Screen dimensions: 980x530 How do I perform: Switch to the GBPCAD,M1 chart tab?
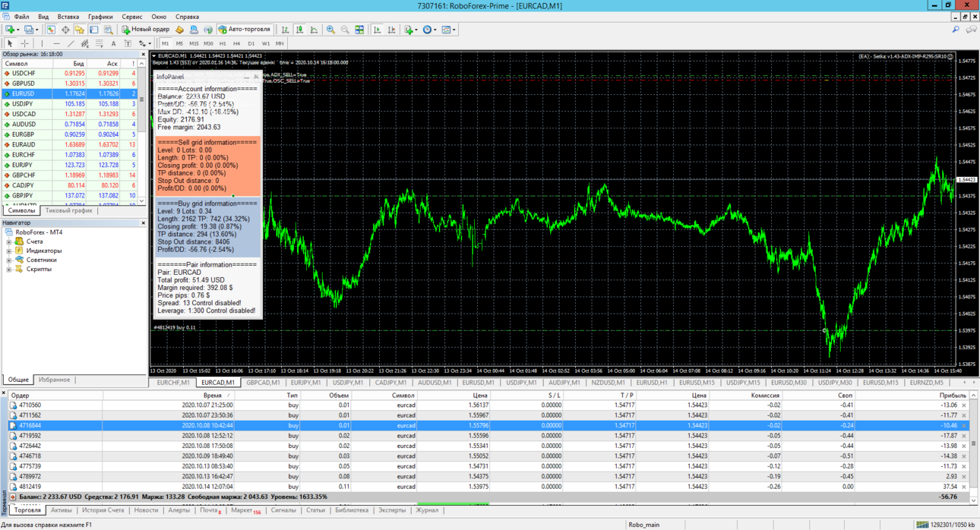(263, 383)
